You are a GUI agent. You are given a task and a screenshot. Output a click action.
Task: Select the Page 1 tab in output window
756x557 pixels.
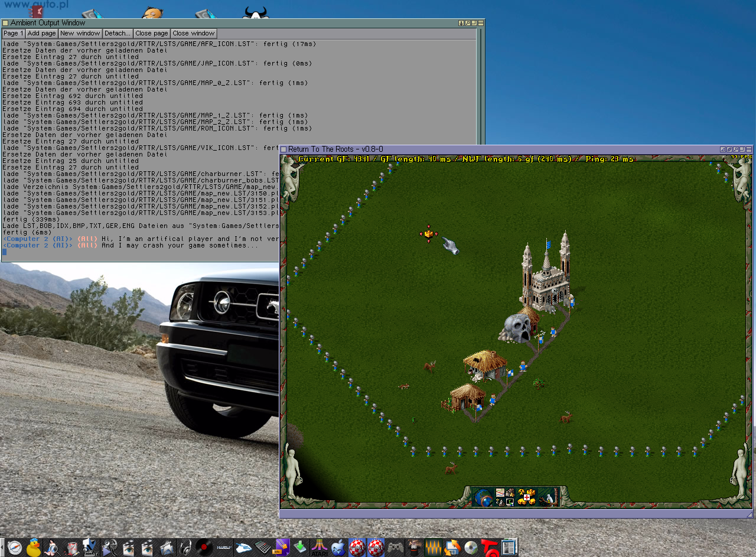pos(13,34)
